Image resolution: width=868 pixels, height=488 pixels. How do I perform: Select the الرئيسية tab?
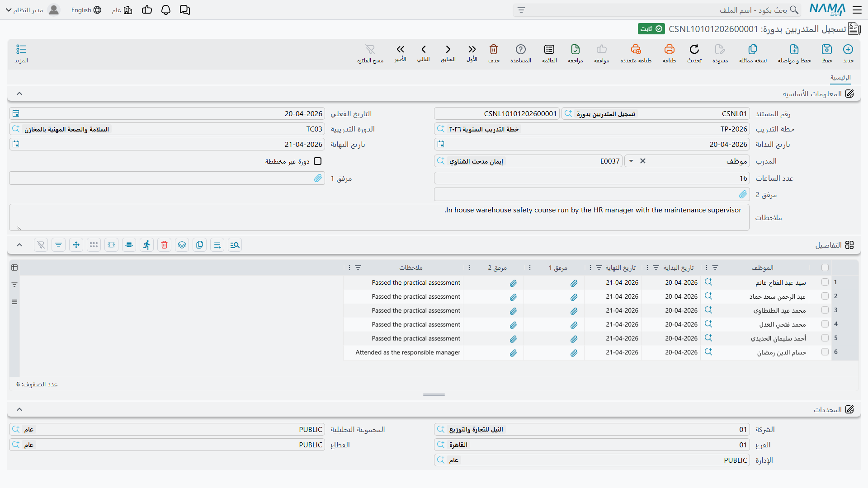pyautogui.click(x=840, y=78)
